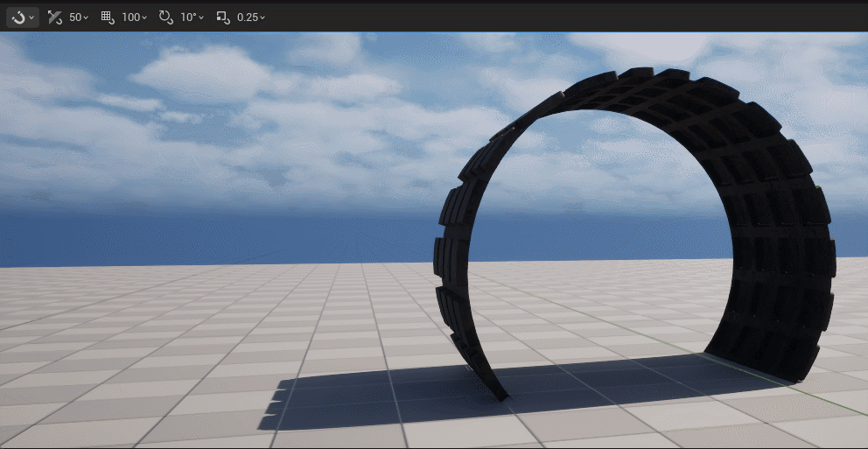The image size is (868, 449).
Task: Click the magnet snapping settings icon
Action: [19, 18]
